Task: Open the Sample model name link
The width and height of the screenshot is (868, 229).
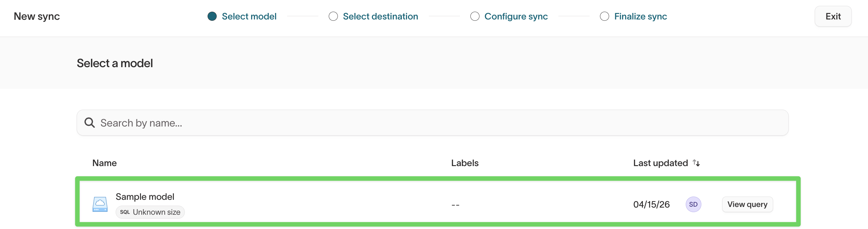Action: pyautogui.click(x=145, y=196)
